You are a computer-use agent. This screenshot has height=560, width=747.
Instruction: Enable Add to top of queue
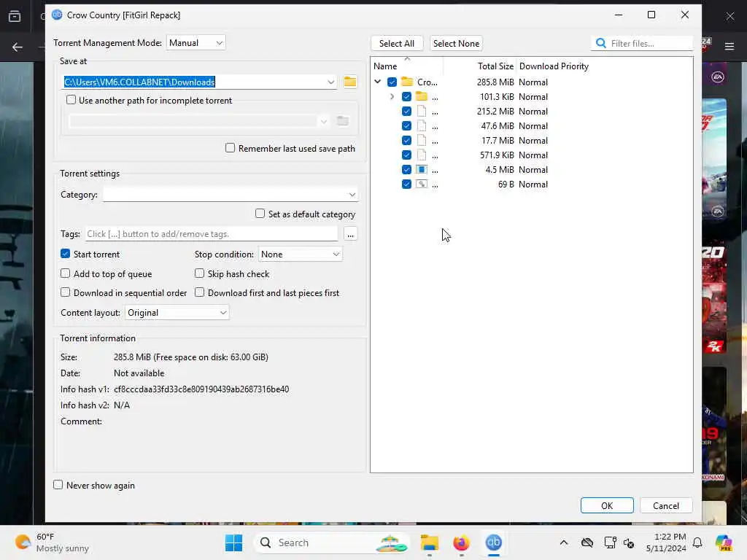click(x=65, y=273)
